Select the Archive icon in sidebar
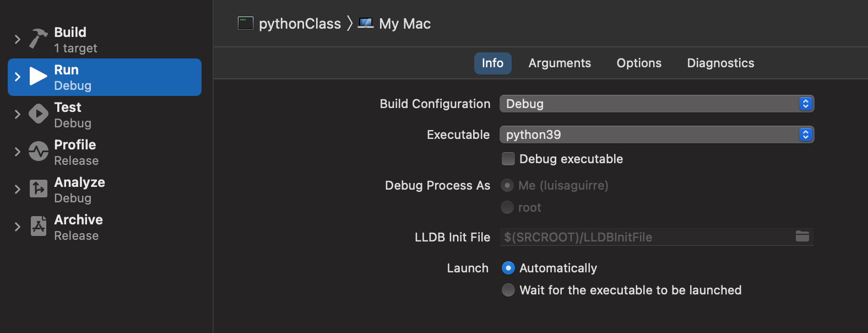 [x=38, y=227]
